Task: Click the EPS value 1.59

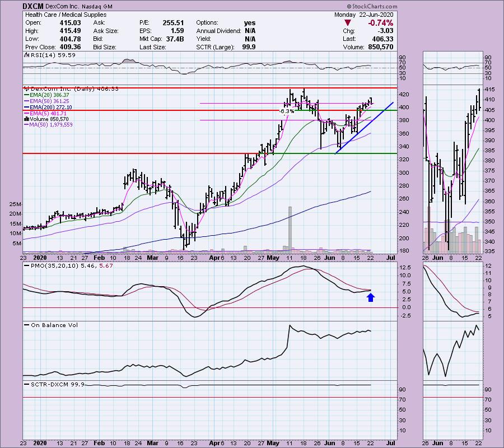Action: (x=178, y=31)
